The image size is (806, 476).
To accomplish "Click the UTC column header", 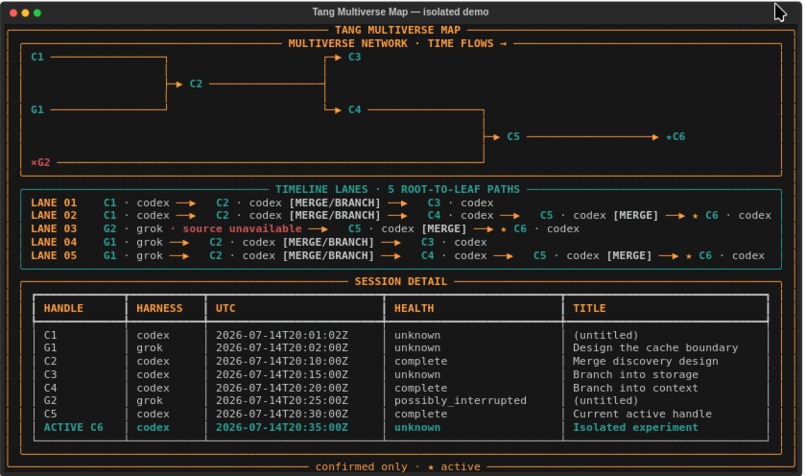I will (226, 308).
